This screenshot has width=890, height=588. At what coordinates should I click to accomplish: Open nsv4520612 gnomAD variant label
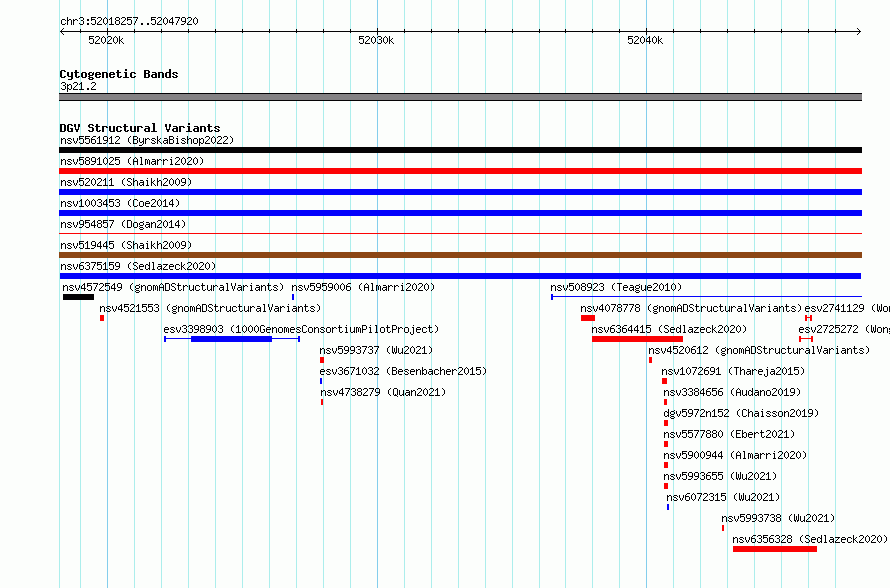[x=759, y=350]
